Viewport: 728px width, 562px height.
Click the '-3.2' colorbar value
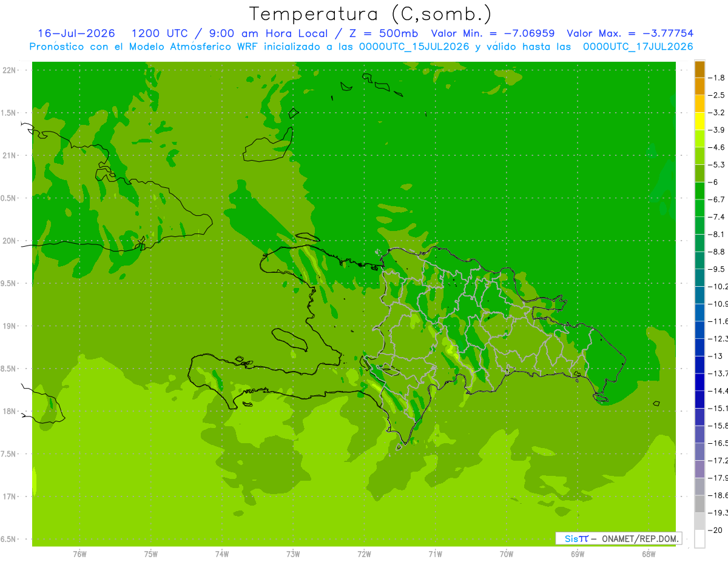pos(717,113)
